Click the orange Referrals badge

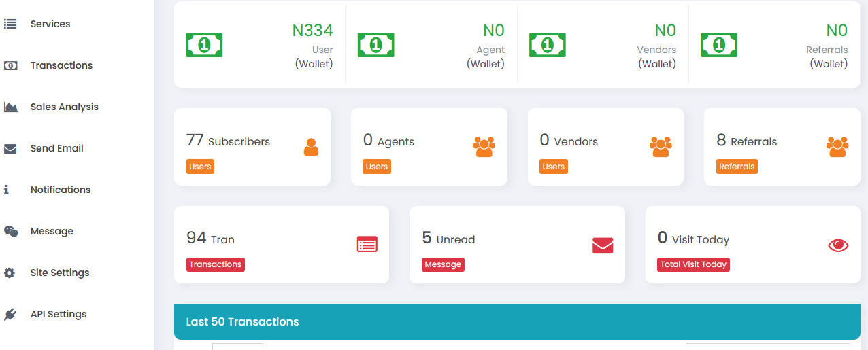(x=737, y=167)
